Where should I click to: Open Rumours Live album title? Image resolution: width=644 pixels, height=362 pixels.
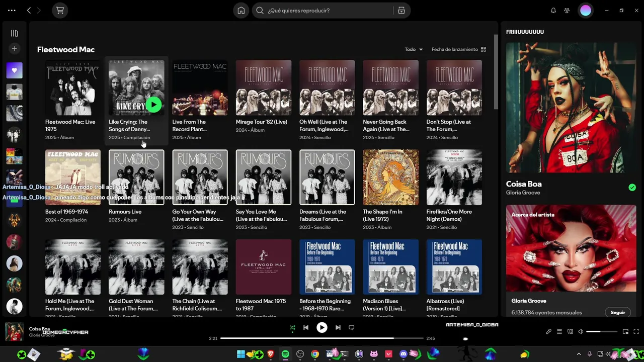(125, 212)
